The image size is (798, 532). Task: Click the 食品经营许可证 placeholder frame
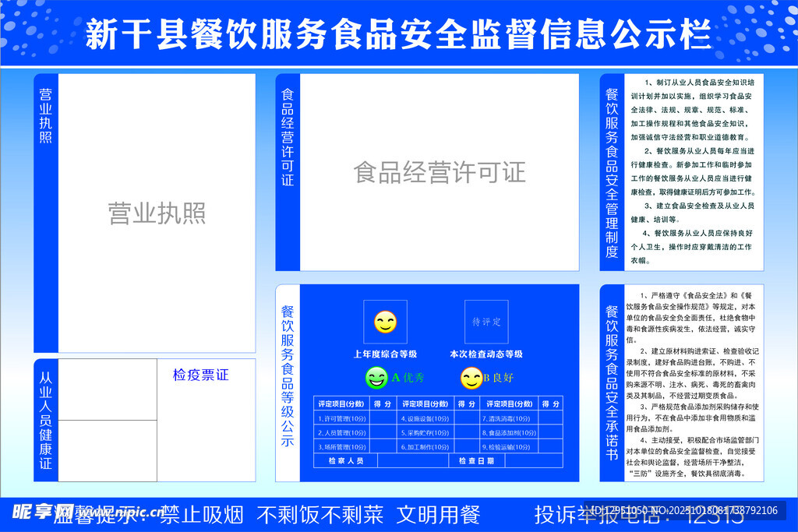(439, 172)
